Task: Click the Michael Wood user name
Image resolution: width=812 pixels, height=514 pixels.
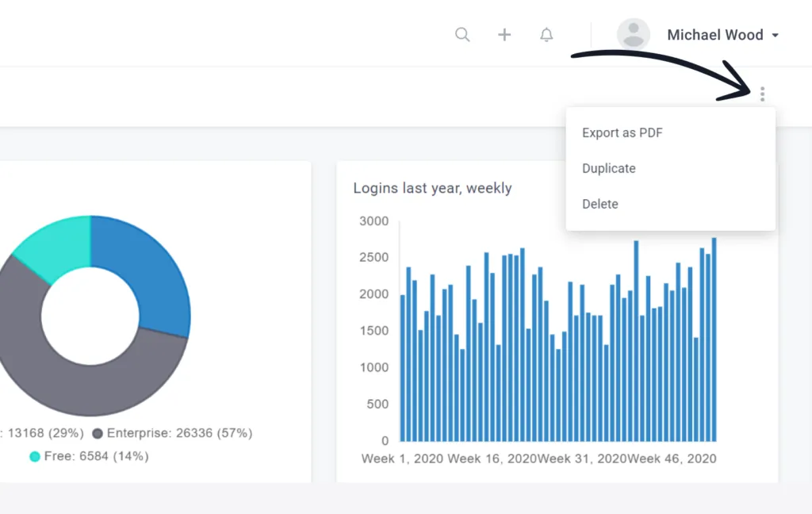Action: coord(715,35)
